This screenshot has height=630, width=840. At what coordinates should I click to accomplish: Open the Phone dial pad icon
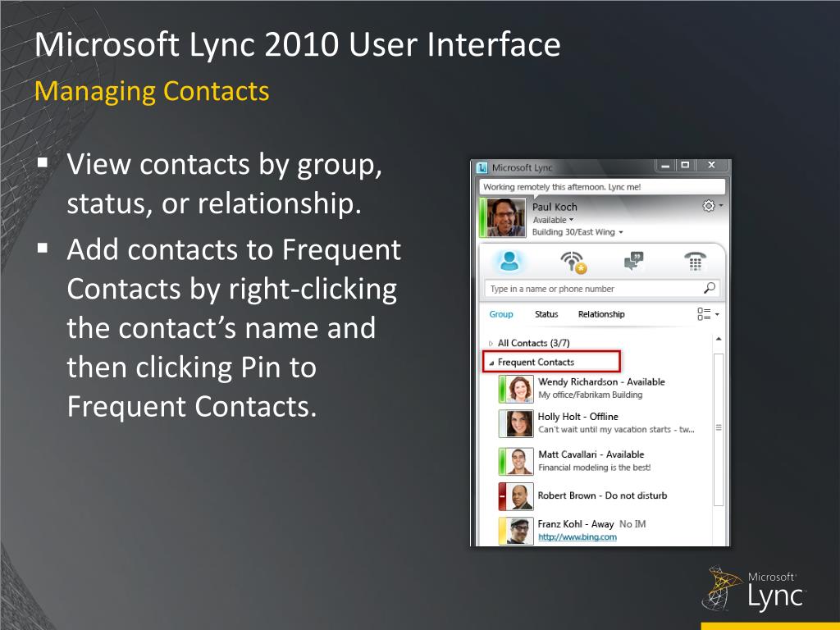point(695,262)
